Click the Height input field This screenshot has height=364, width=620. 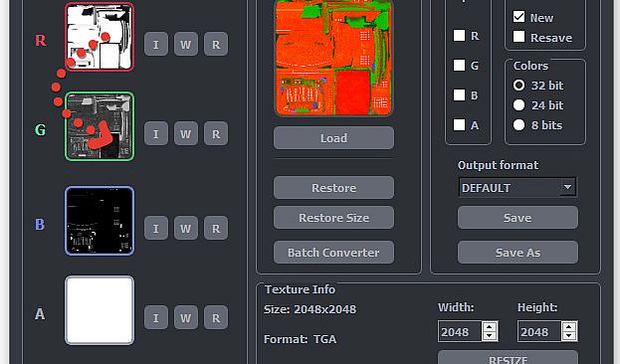coord(539,331)
